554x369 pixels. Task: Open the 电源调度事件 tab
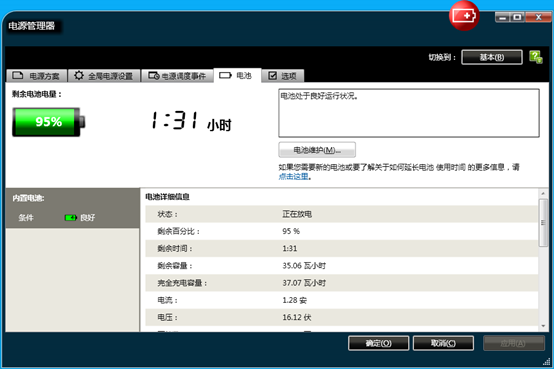pos(177,76)
